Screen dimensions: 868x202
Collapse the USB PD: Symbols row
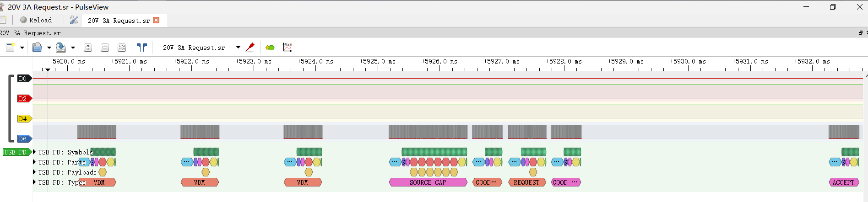coord(34,152)
